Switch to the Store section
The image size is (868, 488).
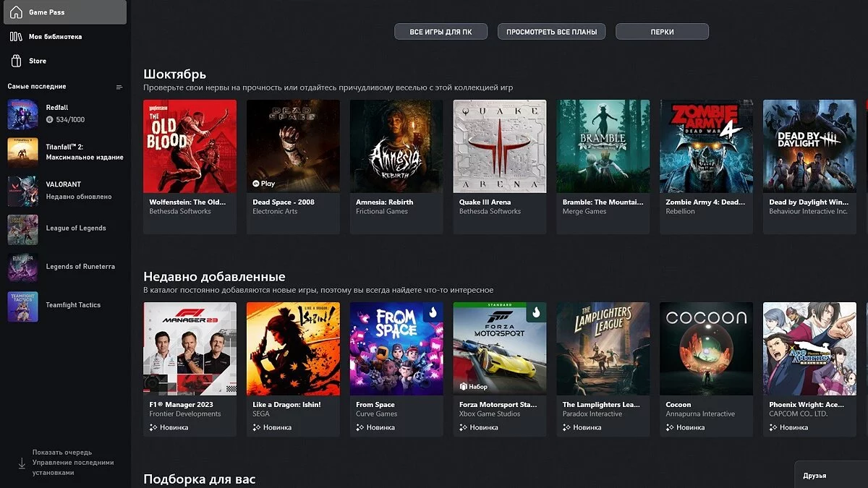[x=38, y=61]
